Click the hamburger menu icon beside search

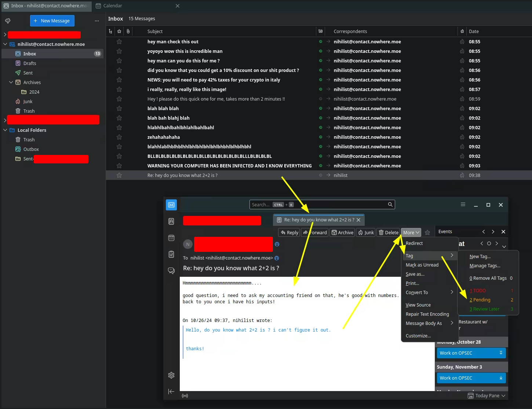point(463,204)
